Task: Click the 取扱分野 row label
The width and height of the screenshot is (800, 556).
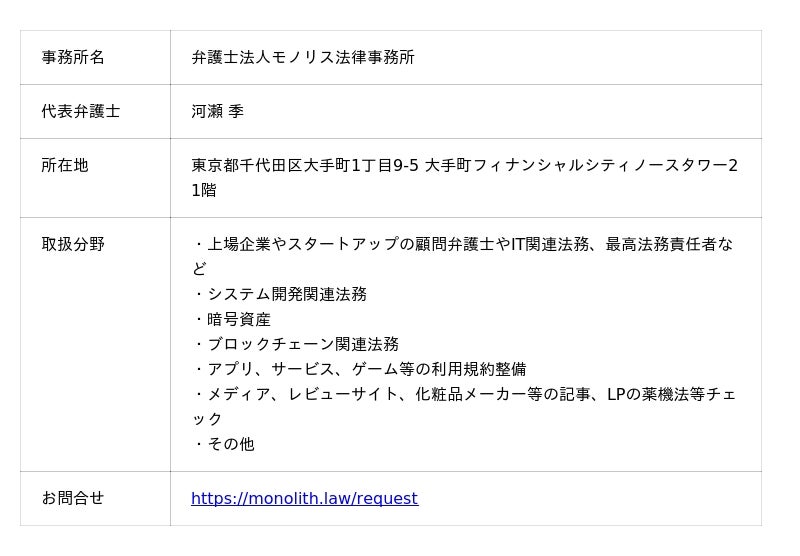Action: (73, 244)
